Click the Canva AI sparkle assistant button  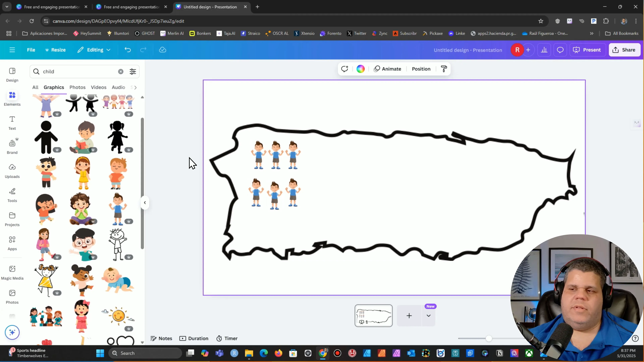(x=12, y=332)
